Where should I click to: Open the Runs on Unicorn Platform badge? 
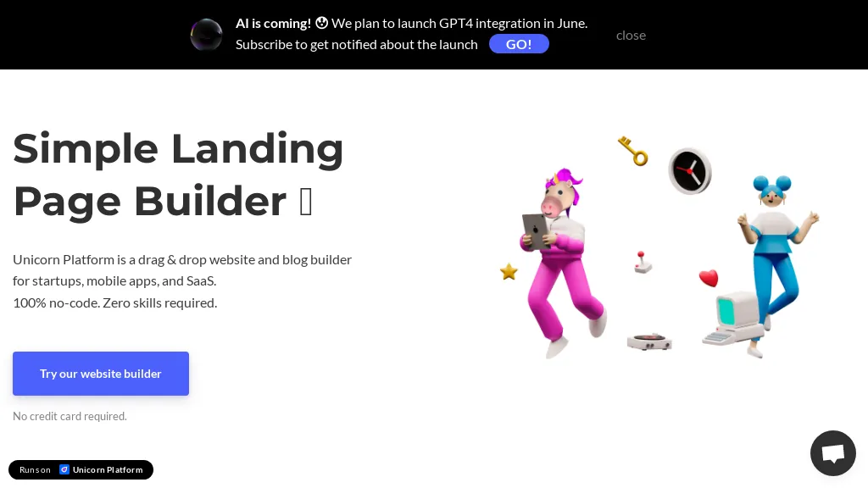click(81, 469)
